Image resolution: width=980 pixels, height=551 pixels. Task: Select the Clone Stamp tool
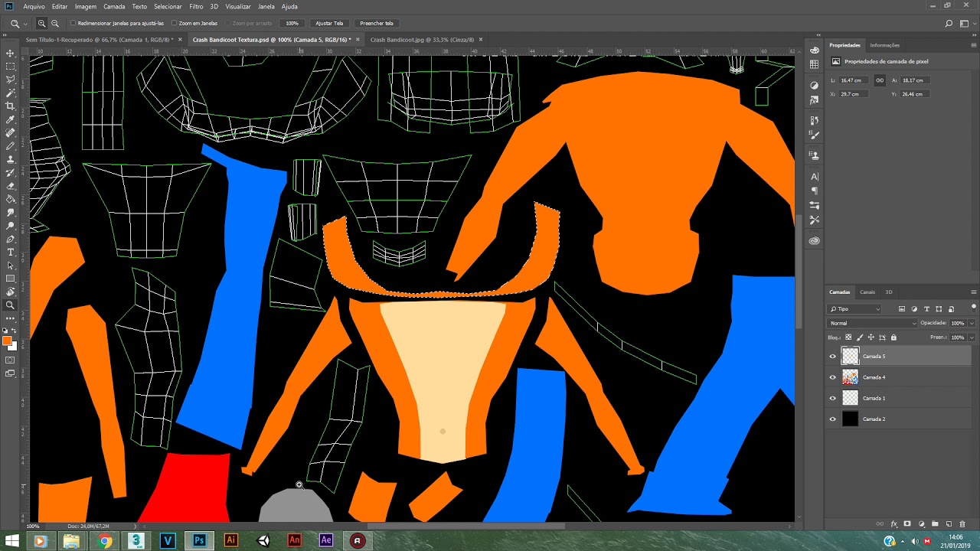point(11,159)
